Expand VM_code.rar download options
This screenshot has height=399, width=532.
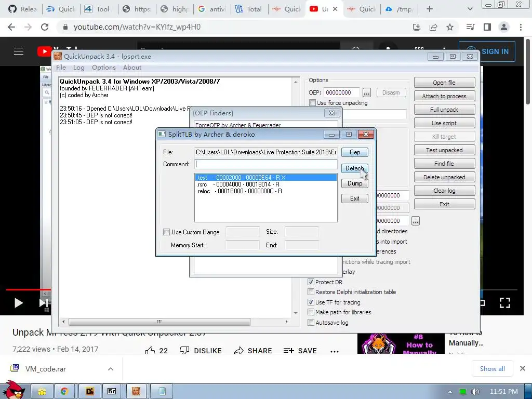pos(111,369)
